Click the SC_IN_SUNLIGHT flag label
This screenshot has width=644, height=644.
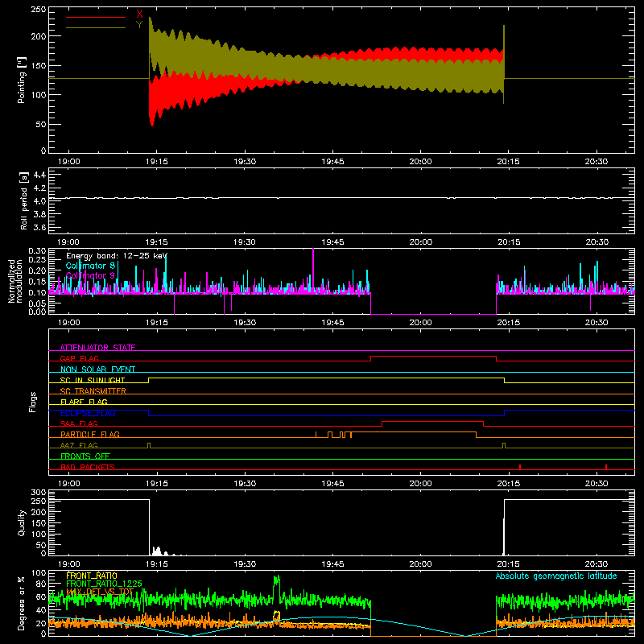(93, 380)
